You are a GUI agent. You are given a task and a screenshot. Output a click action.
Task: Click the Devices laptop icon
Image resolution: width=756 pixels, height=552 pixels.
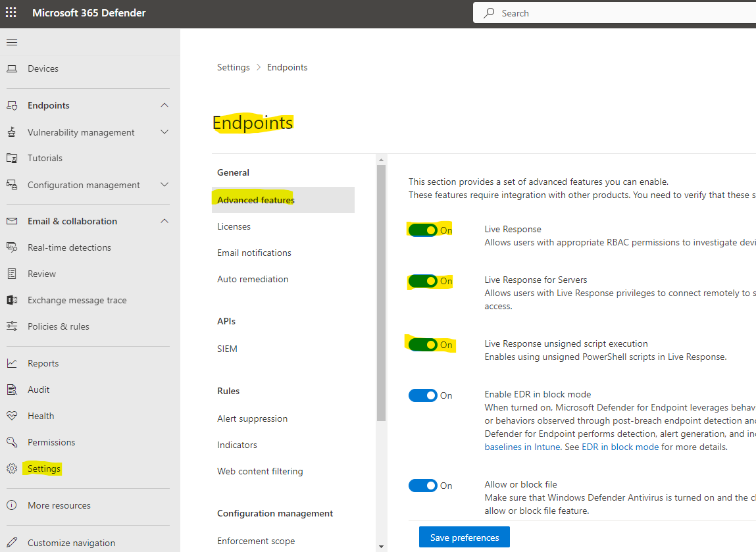pyautogui.click(x=12, y=68)
